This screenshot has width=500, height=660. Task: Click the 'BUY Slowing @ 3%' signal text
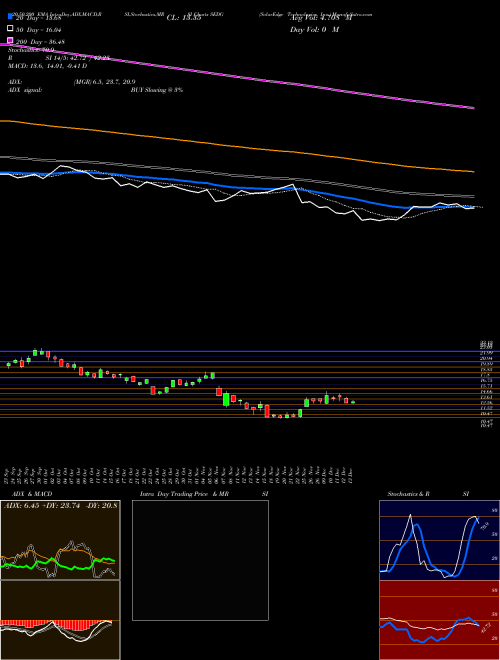click(x=157, y=90)
